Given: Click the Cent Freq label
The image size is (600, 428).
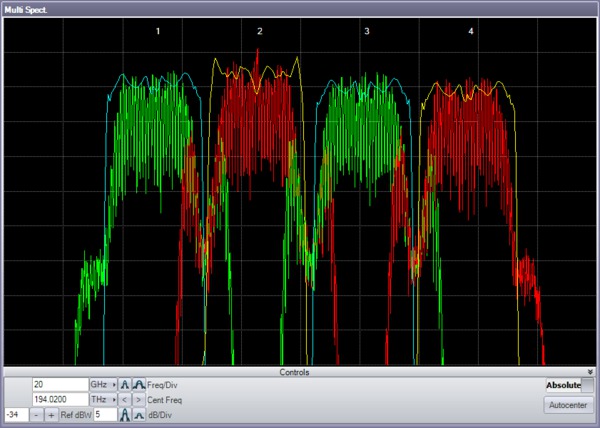Looking at the screenshot, I should [165, 400].
